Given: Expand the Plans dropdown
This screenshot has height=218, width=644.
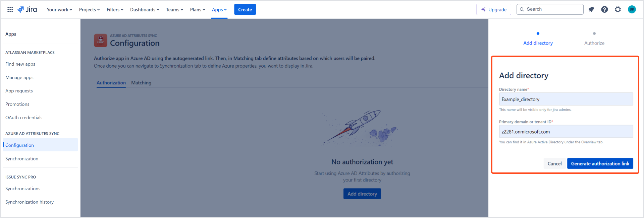Looking at the screenshot, I should (x=198, y=9).
